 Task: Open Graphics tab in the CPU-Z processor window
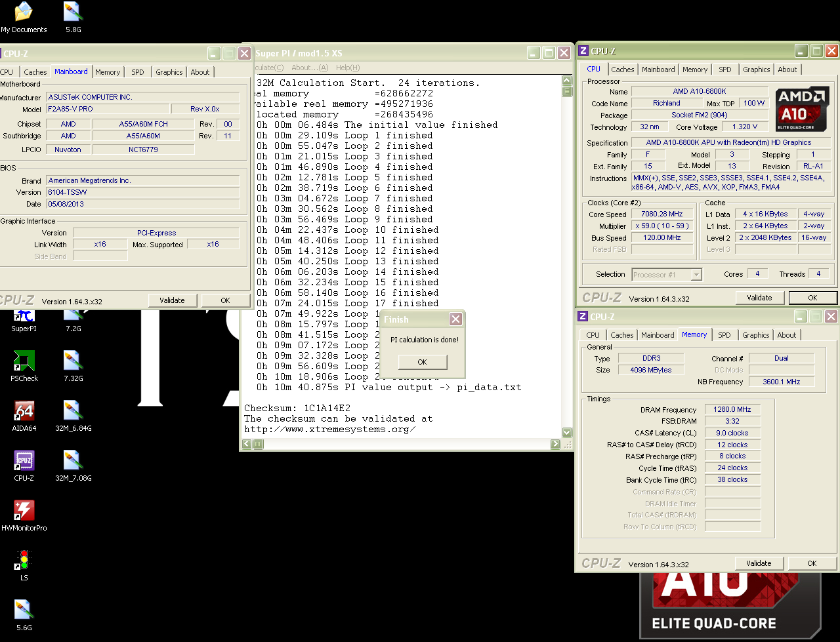757,70
